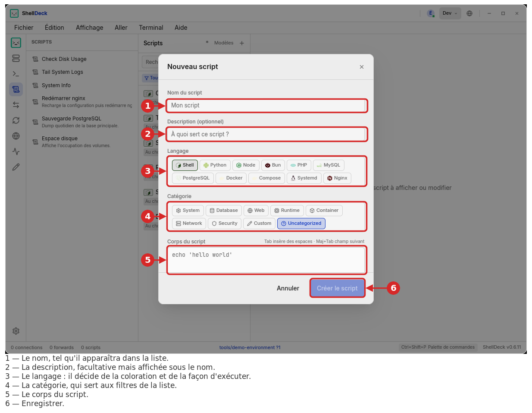Open the Terminal menu
The width and height of the screenshot is (532, 413).
[x=151, y=28]
